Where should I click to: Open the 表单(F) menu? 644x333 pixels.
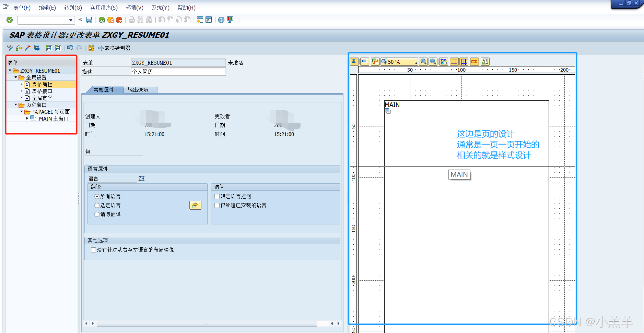22,8
